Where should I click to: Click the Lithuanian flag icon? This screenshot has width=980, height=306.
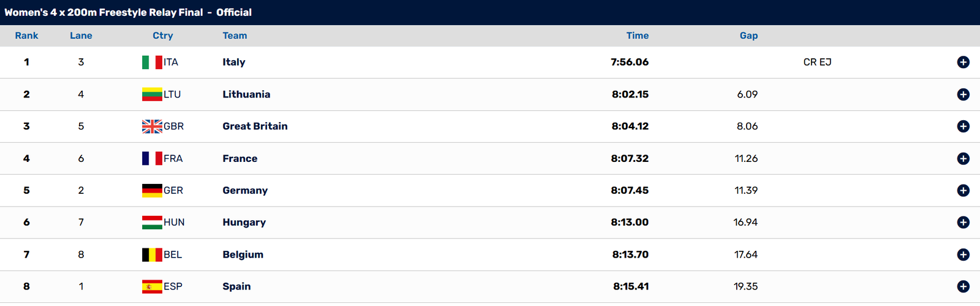pos(152,94)
